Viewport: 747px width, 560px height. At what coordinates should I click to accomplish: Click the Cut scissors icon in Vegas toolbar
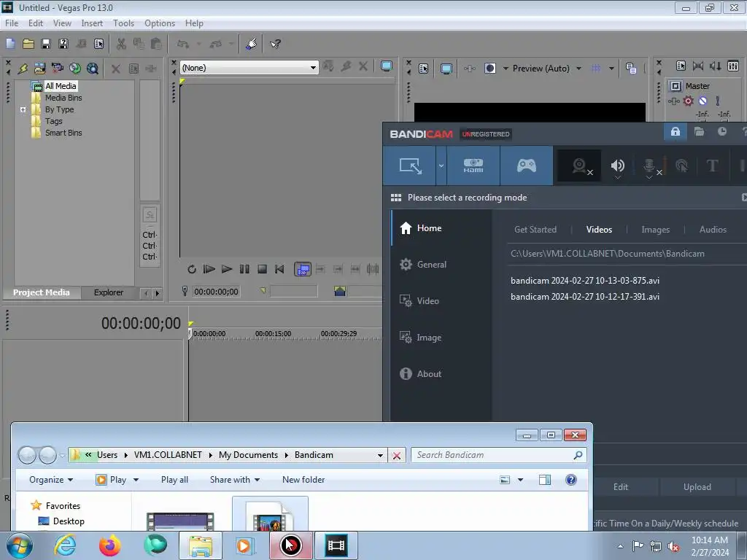(121, 44)
